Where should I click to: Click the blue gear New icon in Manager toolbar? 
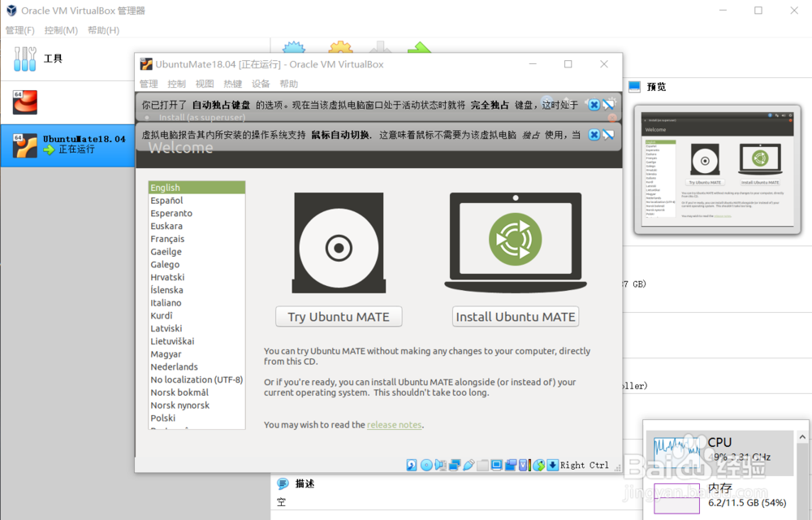coord(294,47)
